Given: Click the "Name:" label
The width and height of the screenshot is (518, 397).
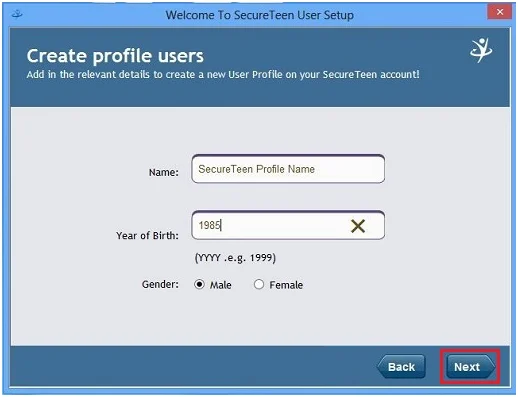Looking at the screenshot, I should coord(164,172).
